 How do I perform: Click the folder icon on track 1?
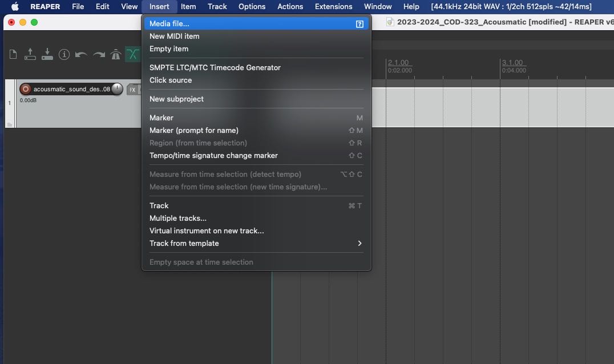pyautogui.click(x=9, y=124)
